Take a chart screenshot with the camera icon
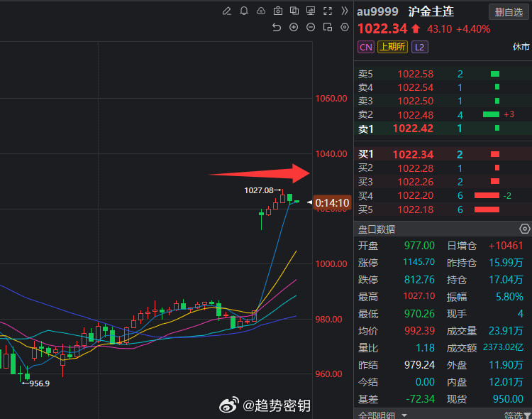Image resolution: width=532 pixels, height=419 pixels. coord(277,11)
